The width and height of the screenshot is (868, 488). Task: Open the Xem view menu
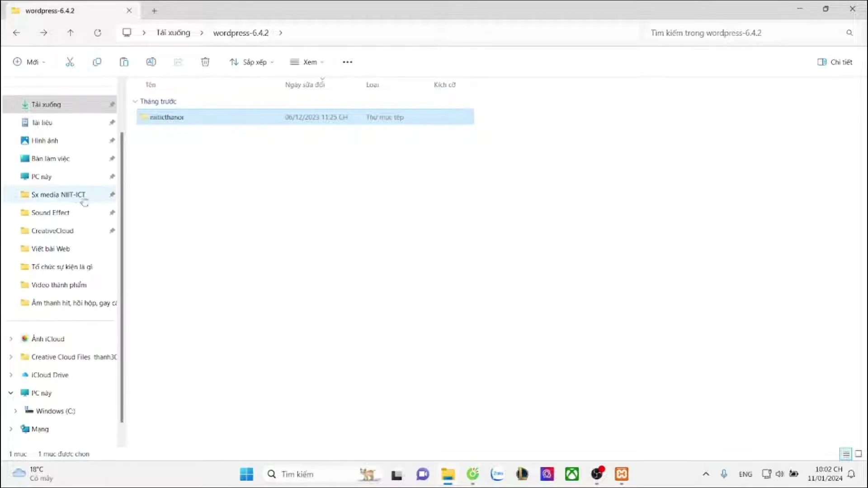tap(307, 61)
